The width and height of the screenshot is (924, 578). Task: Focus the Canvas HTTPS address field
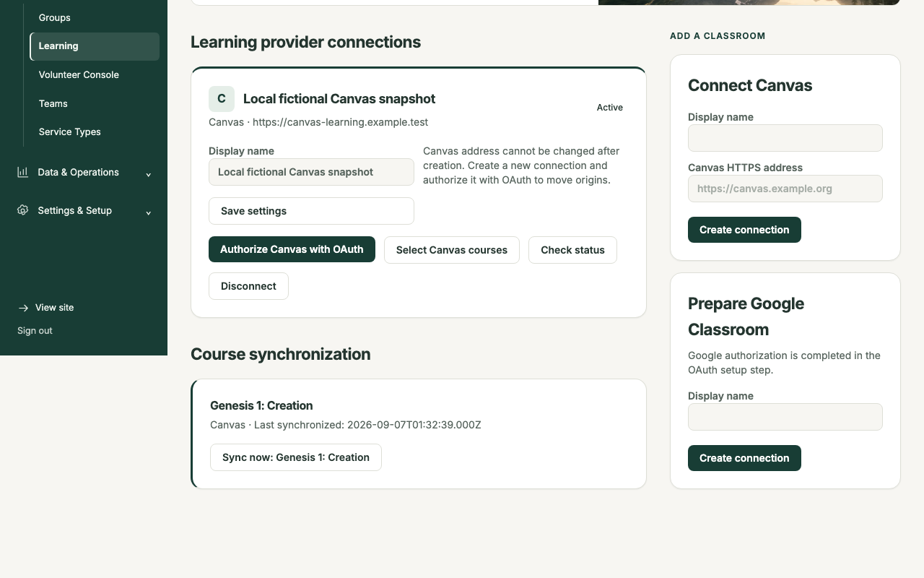coord(785,189)
